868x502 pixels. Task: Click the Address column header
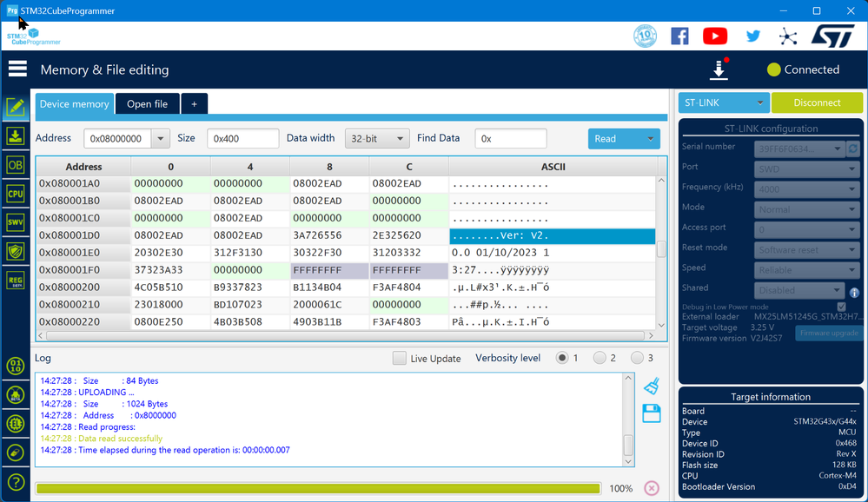[x=83, y=167]
